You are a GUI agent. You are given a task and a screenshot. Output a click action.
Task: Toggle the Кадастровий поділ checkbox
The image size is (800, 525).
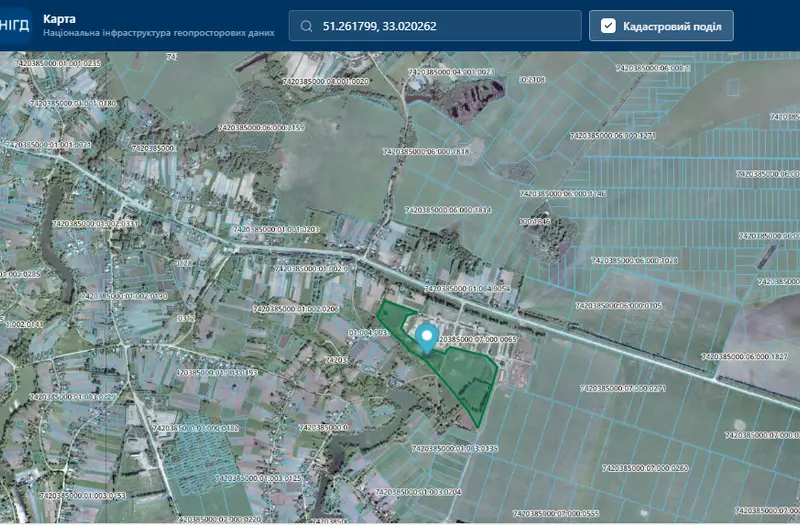pos(608,26)
